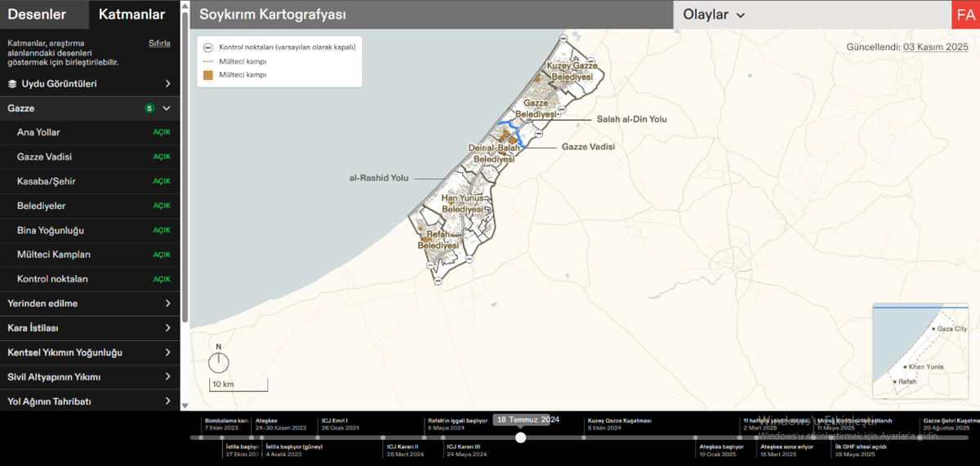Disable the Kontrol noktaları layer

(x=162, y=279)
